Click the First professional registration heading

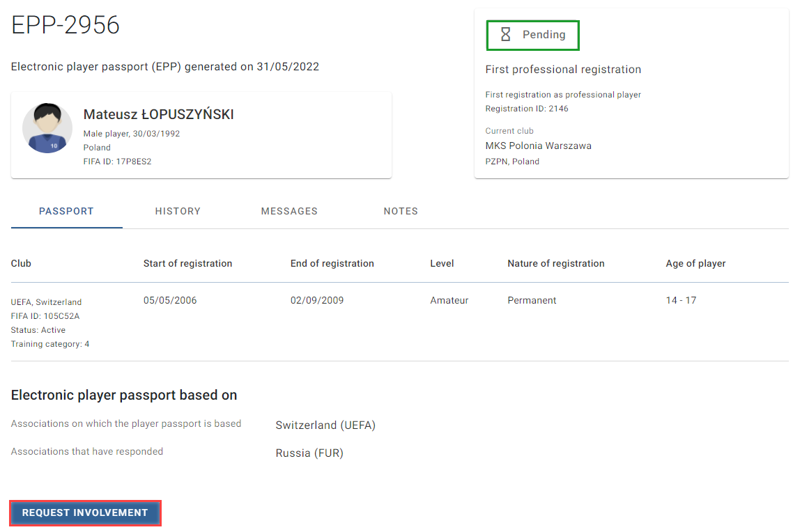pyautogui.click(x=563, y=69)
